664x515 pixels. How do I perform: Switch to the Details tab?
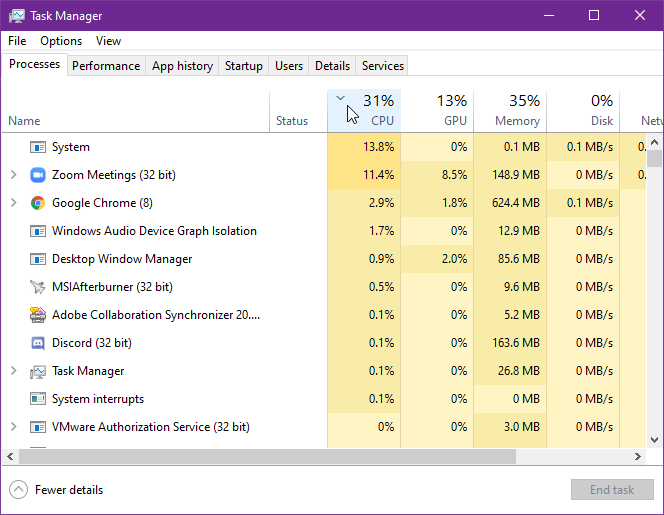(x=332, y=66)
